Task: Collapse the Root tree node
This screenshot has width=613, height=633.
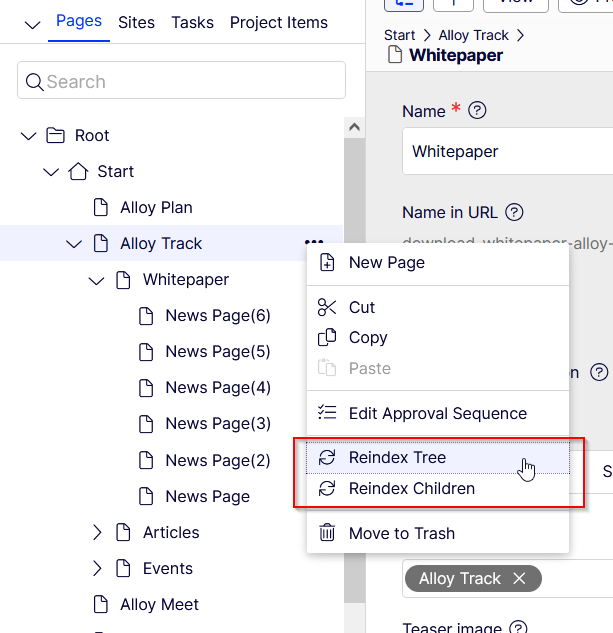Action: click(28, 136)
